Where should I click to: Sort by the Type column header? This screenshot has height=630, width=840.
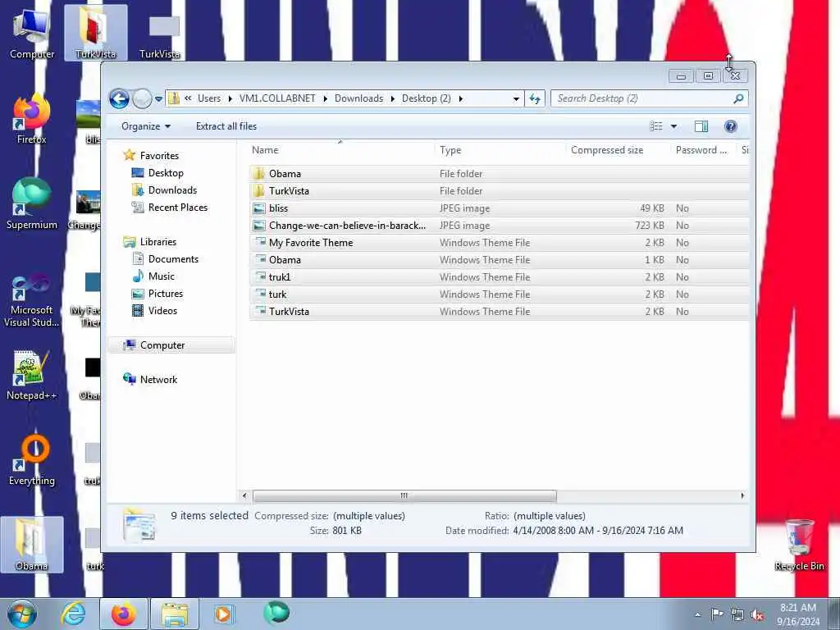(500, 150)
